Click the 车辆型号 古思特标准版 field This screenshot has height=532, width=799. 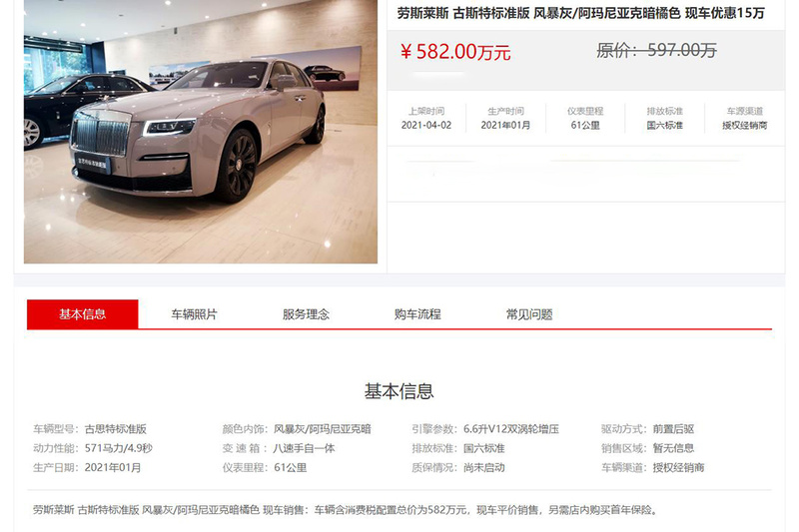[90, 428]
